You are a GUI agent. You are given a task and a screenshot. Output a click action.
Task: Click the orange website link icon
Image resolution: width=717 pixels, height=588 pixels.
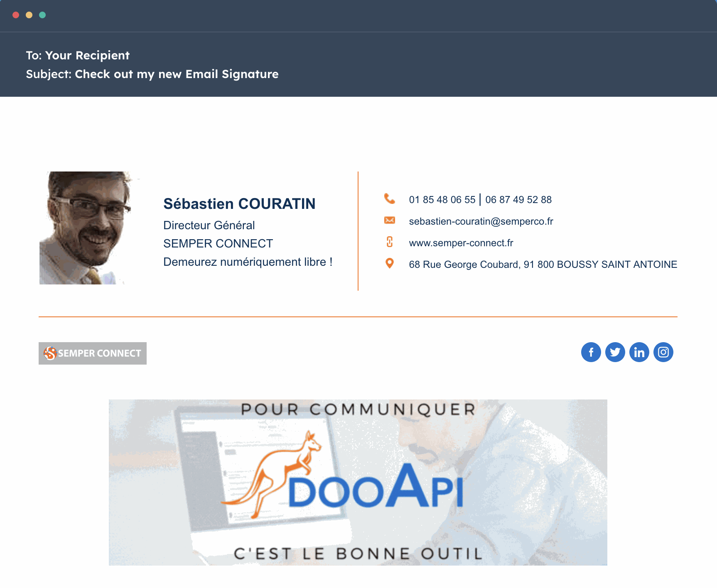click(x=389, y=242)
